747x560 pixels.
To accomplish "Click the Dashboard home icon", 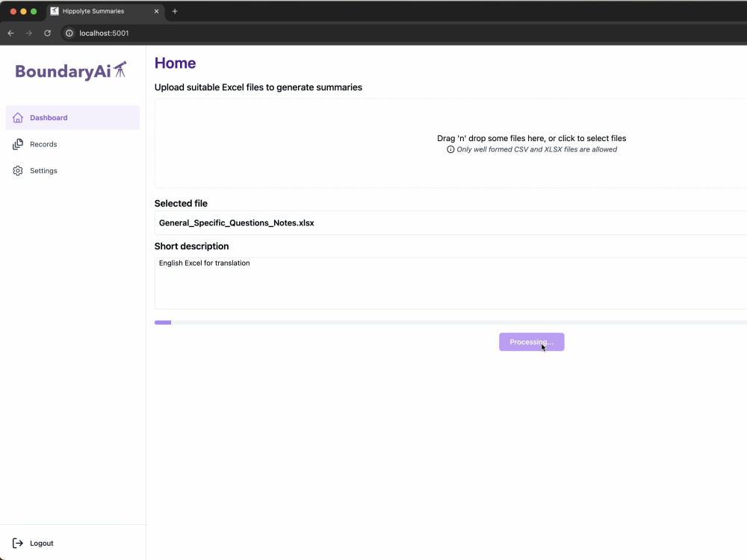I will [x=18, y=118].
